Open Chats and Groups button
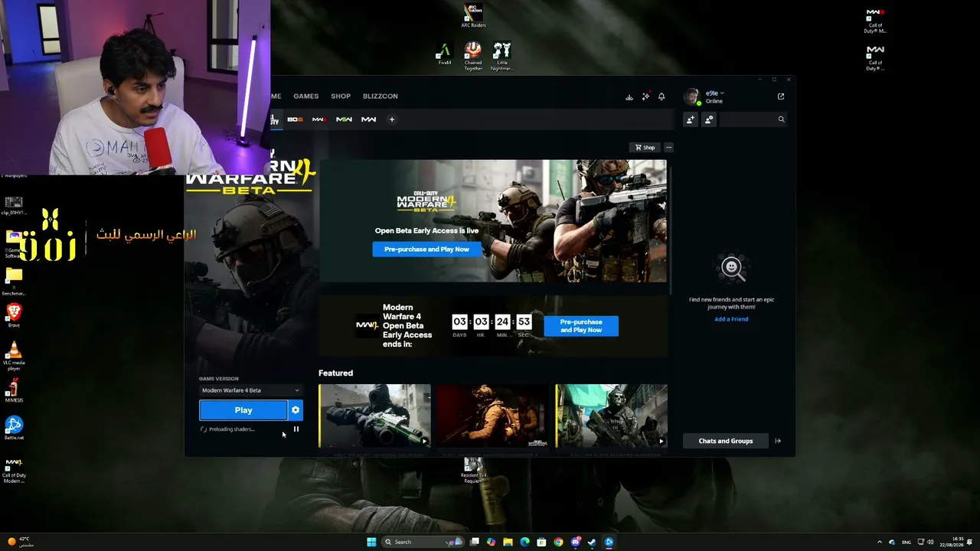Viewport: 980px width, 551px height. click(726, 441)
